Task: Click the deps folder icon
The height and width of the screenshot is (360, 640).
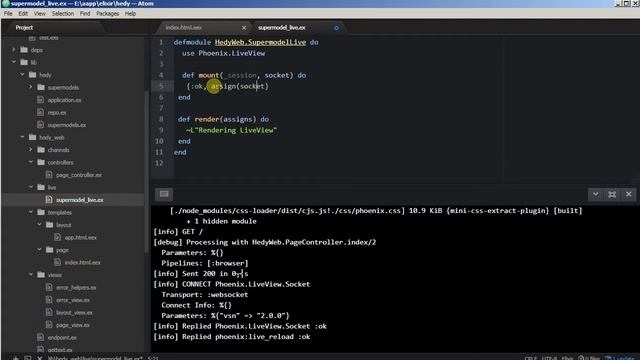Action: (x=24, y=50)
